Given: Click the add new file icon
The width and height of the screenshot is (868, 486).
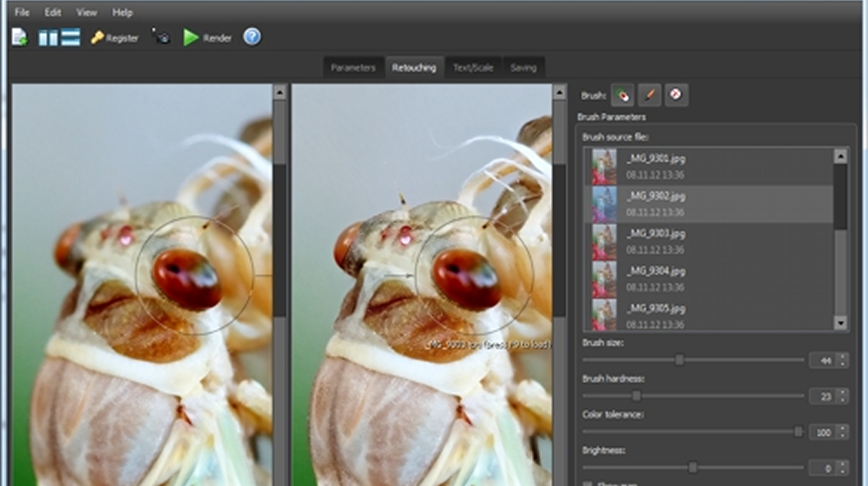Looking at the screenshot, I should 19,37.
